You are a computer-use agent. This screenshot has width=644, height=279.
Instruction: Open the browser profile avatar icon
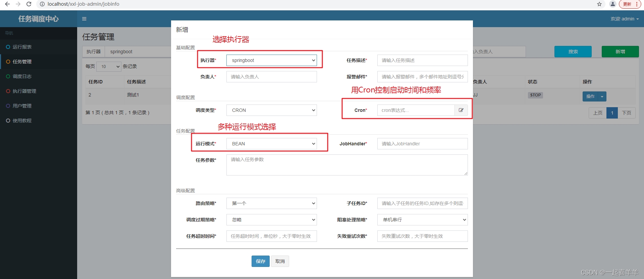click(x=613, y=4)
